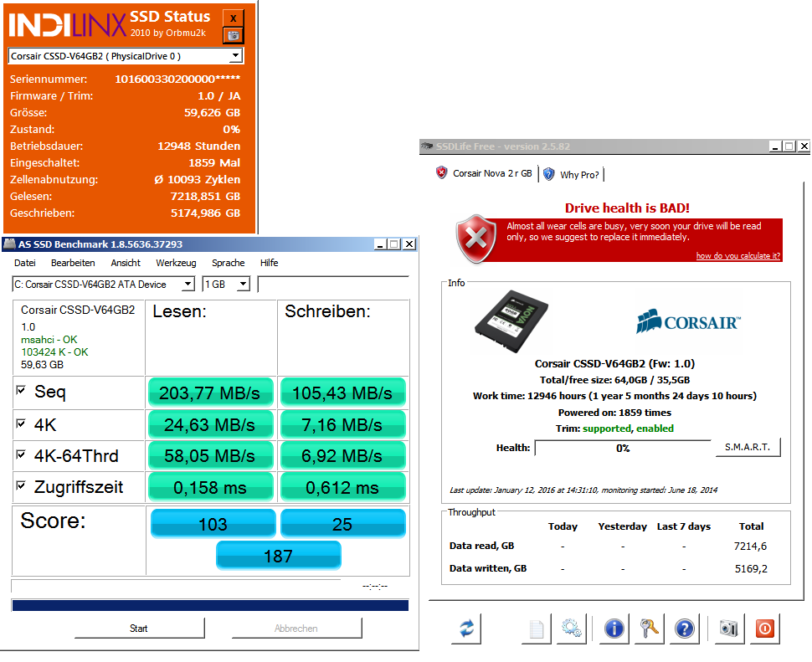812x662 pixels.
Task: Click the 4K-64Thrd write result 6,92 MB/s
Action: (x=342, y=456)
